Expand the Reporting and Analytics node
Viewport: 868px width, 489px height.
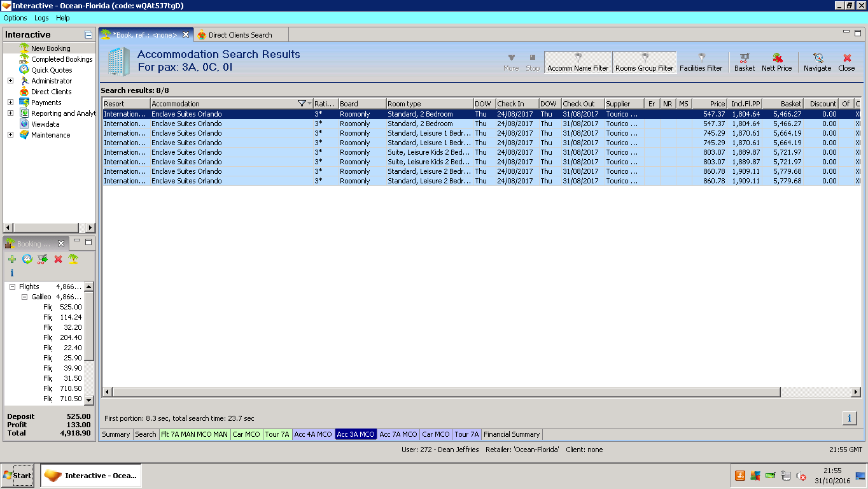pyautogui.click(x=10, y=113)
